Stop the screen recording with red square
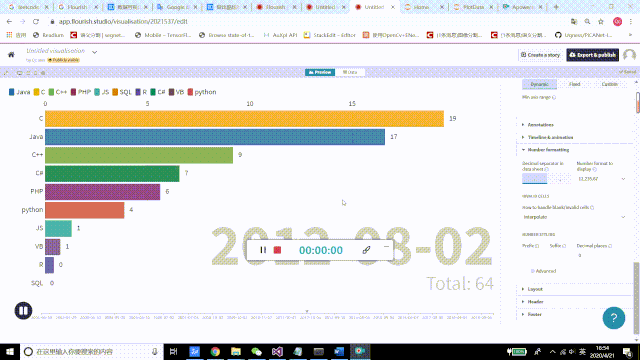This screenshot has width=640, height=360. [x=277, y=250]
